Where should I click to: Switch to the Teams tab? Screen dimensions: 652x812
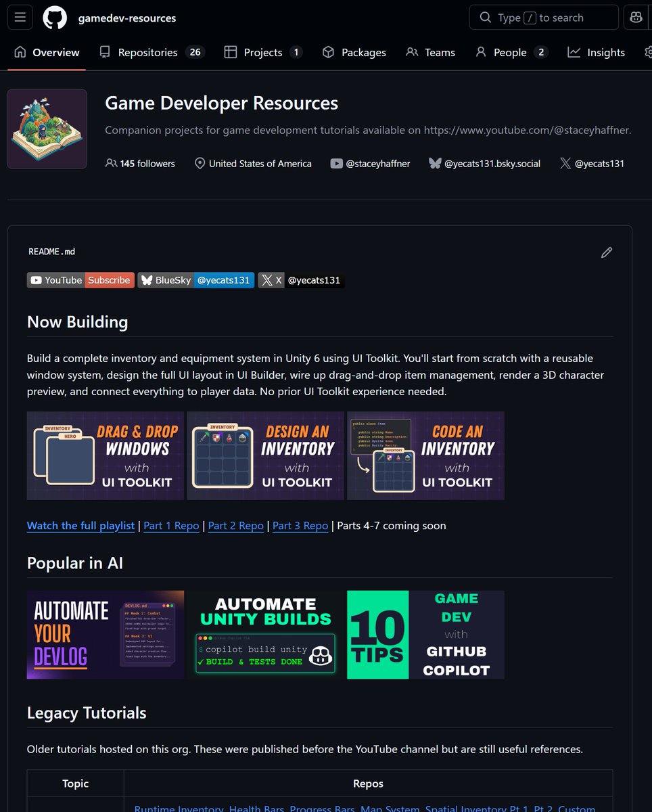pos(430,52)
